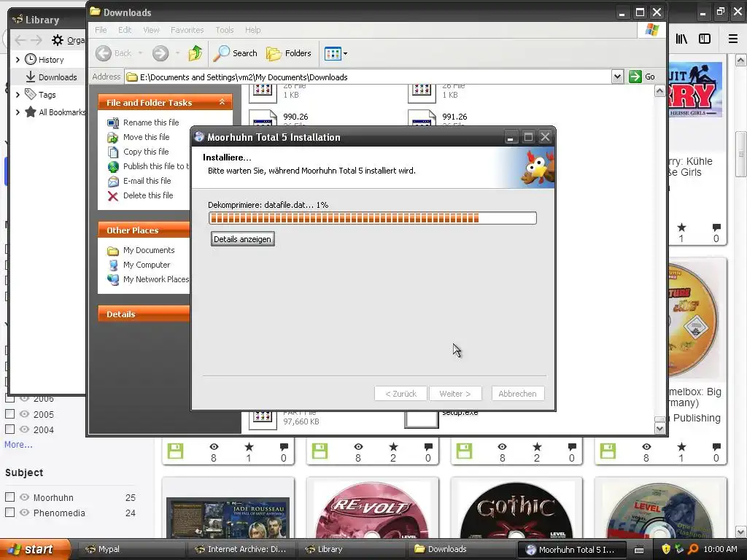747x560 pixels.
Task: Click the Library organize gear icon
Action: 57,40
